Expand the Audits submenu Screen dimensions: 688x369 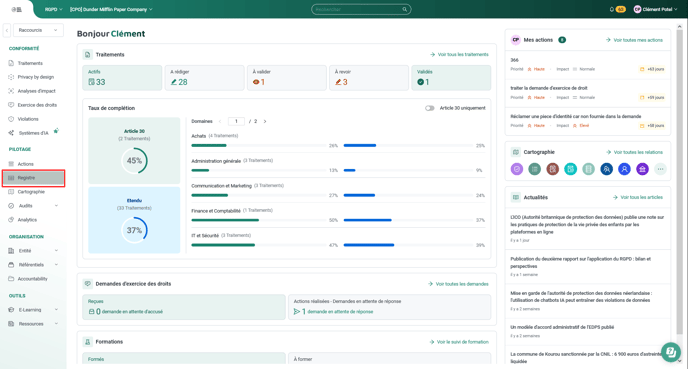[56, 206]
